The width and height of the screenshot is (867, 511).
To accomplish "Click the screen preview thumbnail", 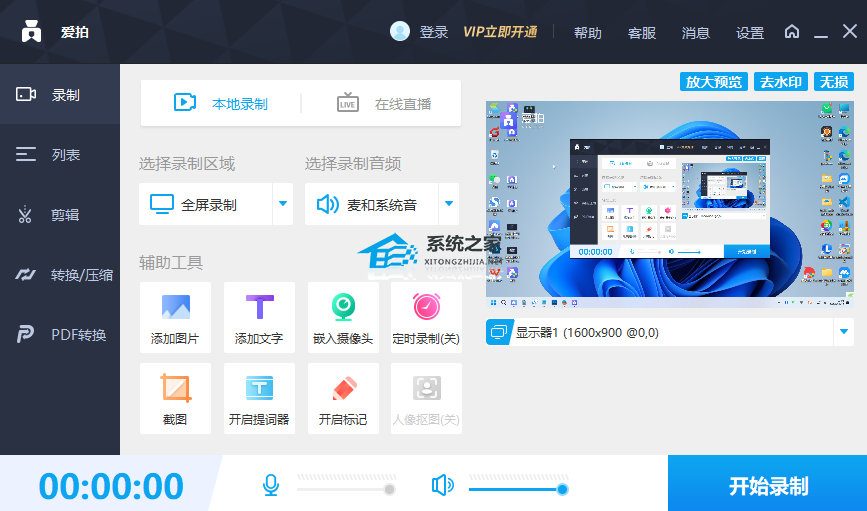I will pos(670,204).
